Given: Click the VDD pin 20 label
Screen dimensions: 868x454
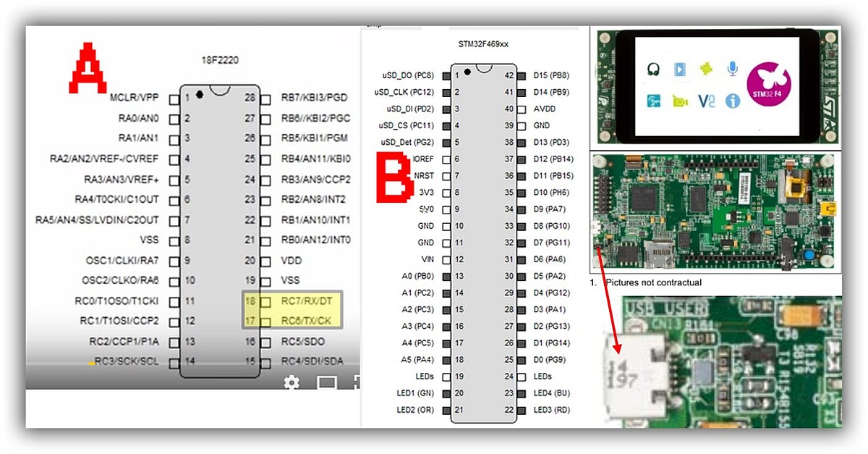Looking at the screenshot, I should point(290,260).
